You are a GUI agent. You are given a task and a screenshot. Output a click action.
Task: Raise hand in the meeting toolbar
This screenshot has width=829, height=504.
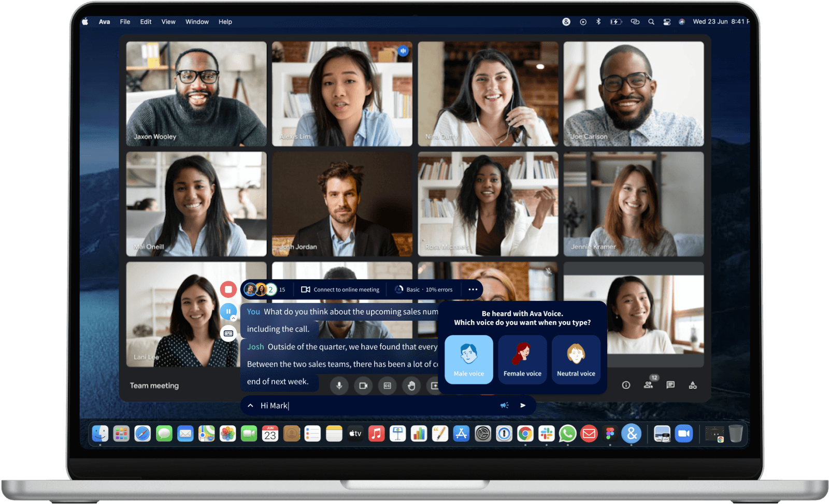click(411, 385)
